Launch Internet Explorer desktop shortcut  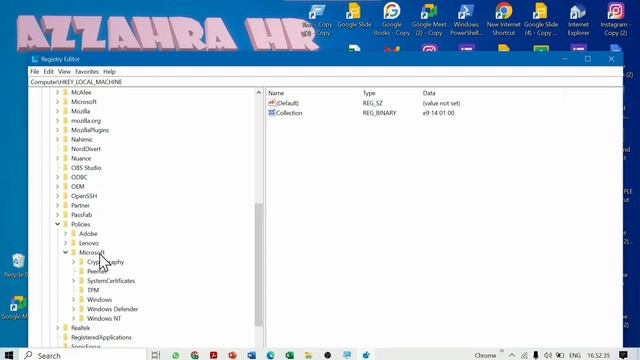[x=578, y=19]
